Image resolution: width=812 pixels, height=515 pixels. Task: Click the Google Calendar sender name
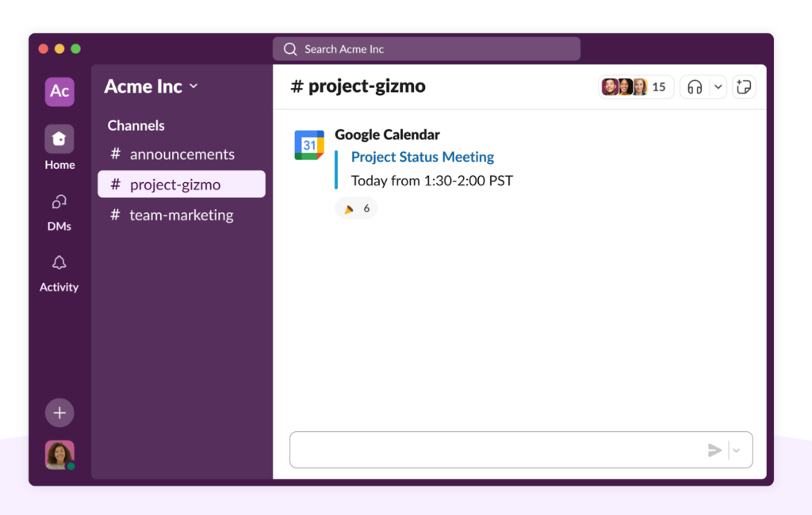click(x=387, y=135)
